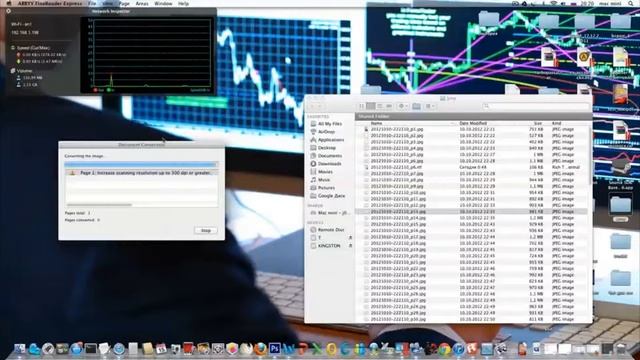Sort files by Kind column

pyautogui.click(x=557, y=123)
